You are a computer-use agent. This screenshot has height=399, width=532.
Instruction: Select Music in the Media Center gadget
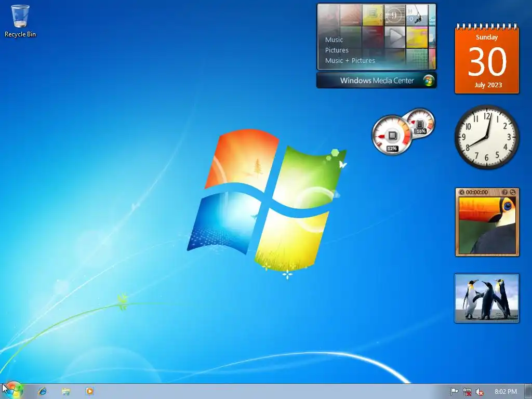coord(334,39)
